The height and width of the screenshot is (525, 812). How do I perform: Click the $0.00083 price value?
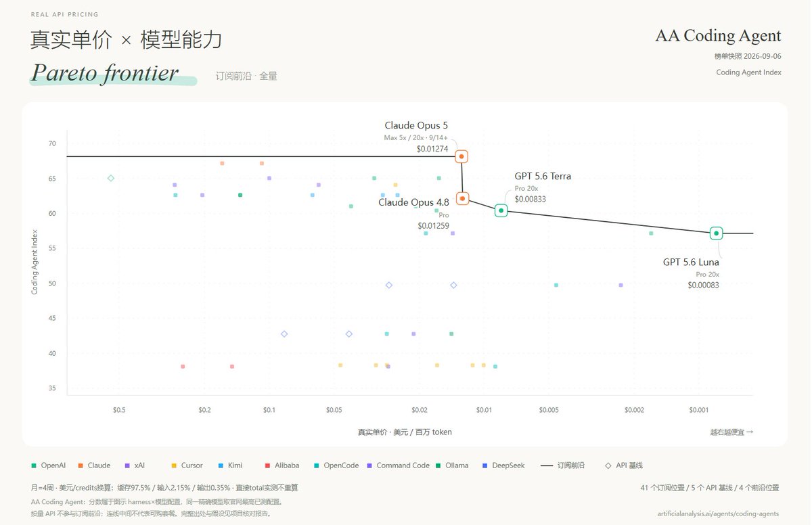[703, 285]
